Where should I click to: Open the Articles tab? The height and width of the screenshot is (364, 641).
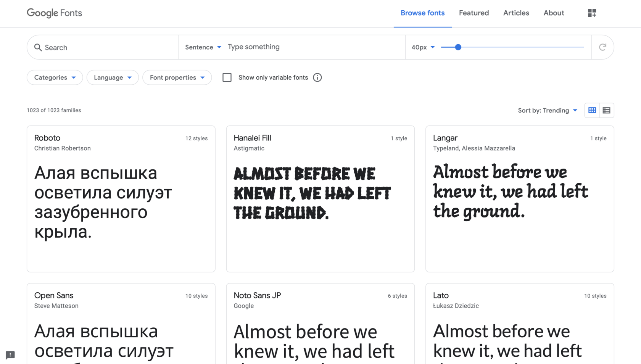516,13
